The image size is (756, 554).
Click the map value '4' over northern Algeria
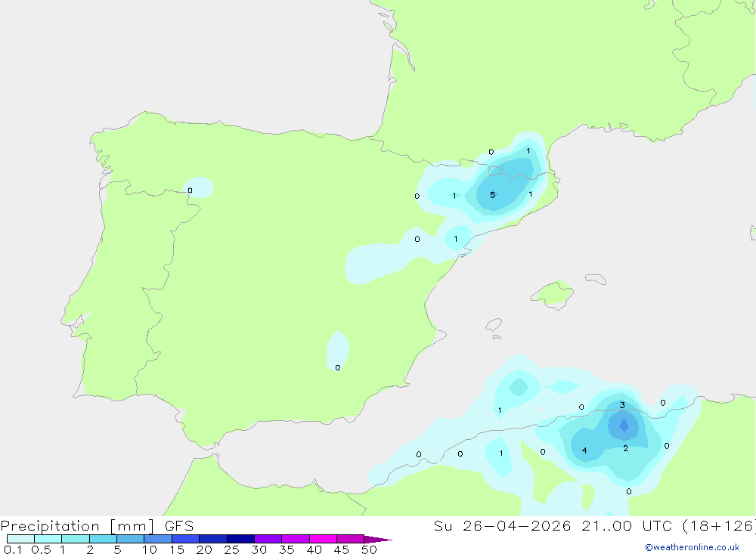584,450
